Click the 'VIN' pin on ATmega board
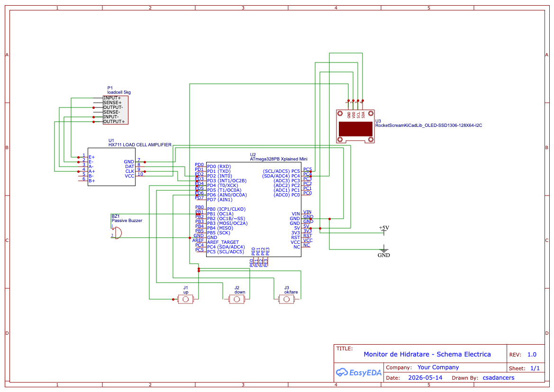This screenshot has height=392, width=554. click(x=296, y=214)
